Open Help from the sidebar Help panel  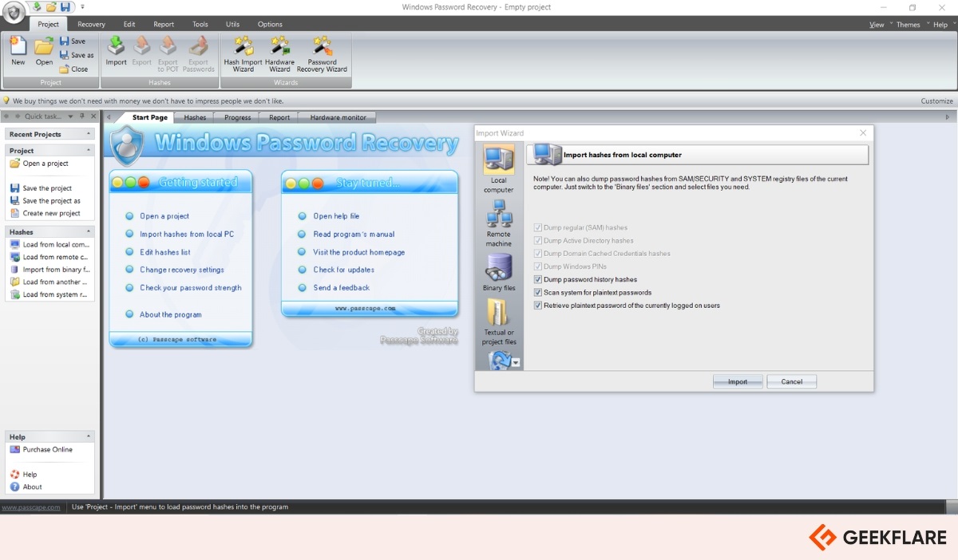pyautogui.click(x=24, y=475)
